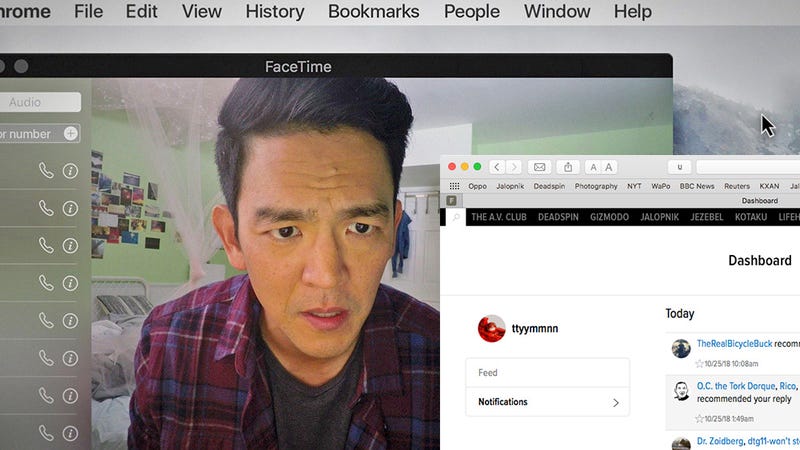
Task: Open the File menu in the menu bar
Action: (88, 11)
